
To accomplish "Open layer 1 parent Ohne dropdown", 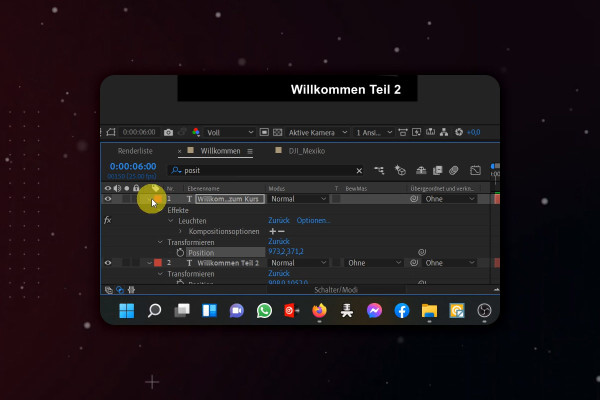I will [450, 199].
